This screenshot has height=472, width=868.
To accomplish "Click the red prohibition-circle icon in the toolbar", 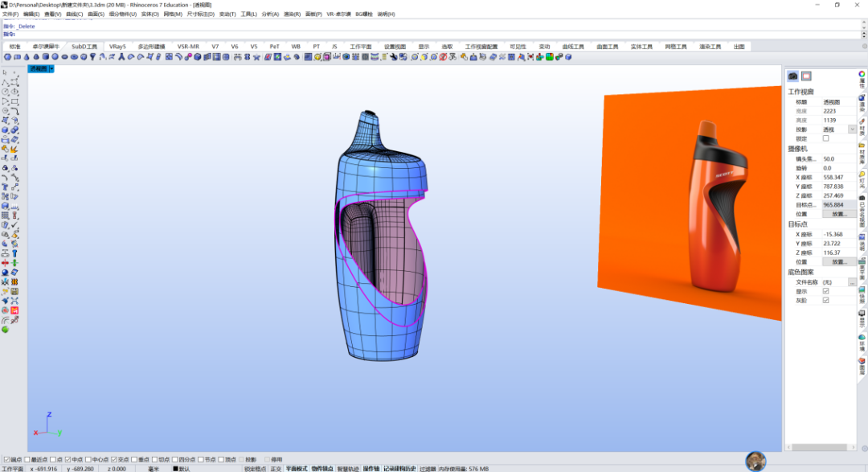I will point(443,57).
